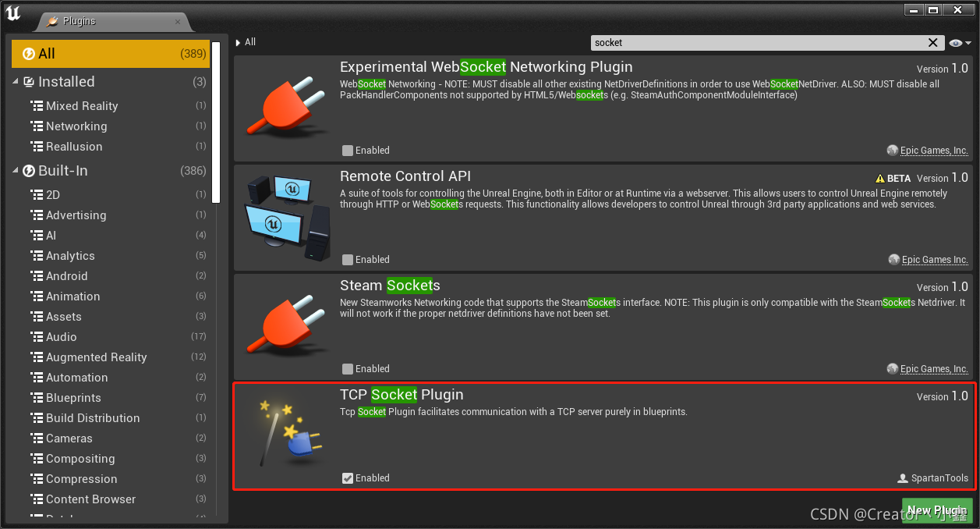Click the Networking category list icon

pos(37,126)
